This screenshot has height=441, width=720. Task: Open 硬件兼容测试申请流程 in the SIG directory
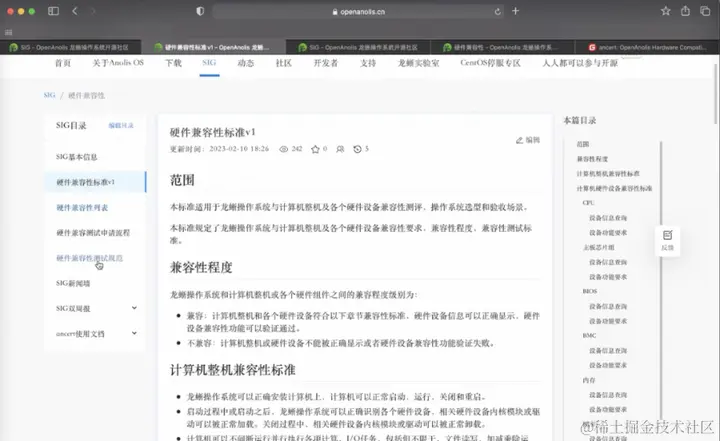pos(95,233)
